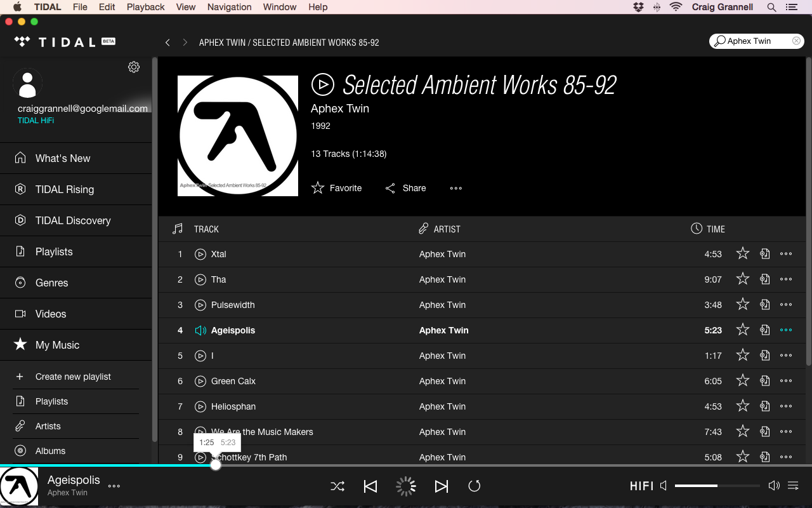812x508 pixels.
Task: Click Aphex Twin artist name under album title
Action: 340,109
